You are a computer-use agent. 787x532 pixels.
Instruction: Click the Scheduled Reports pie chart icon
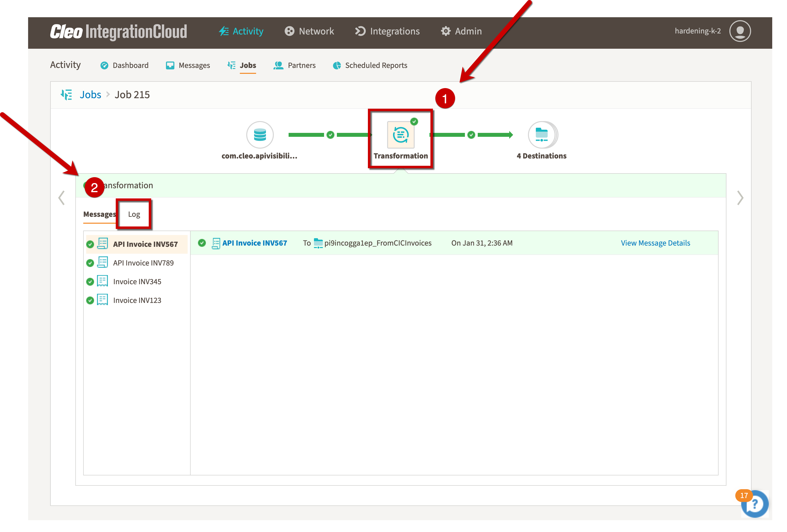(x=337, y=66)
